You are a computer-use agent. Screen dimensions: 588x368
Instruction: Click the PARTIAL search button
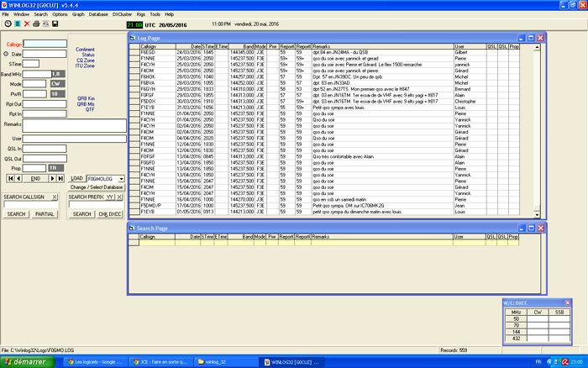(45, 214)
